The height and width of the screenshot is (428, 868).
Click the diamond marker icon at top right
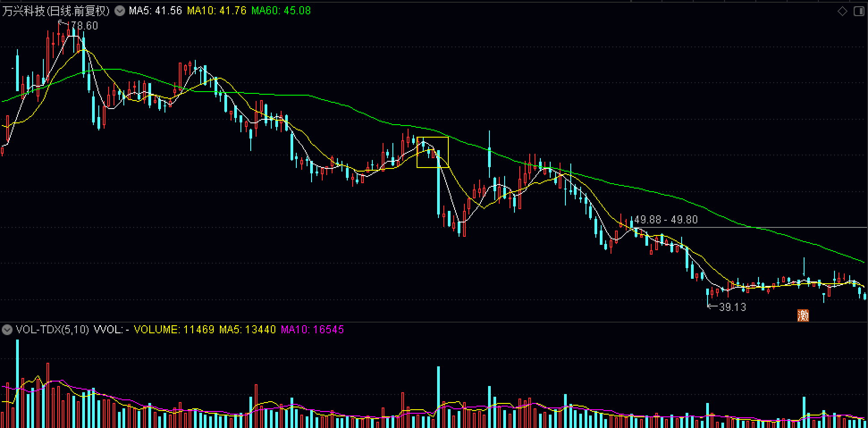point(842,11)
